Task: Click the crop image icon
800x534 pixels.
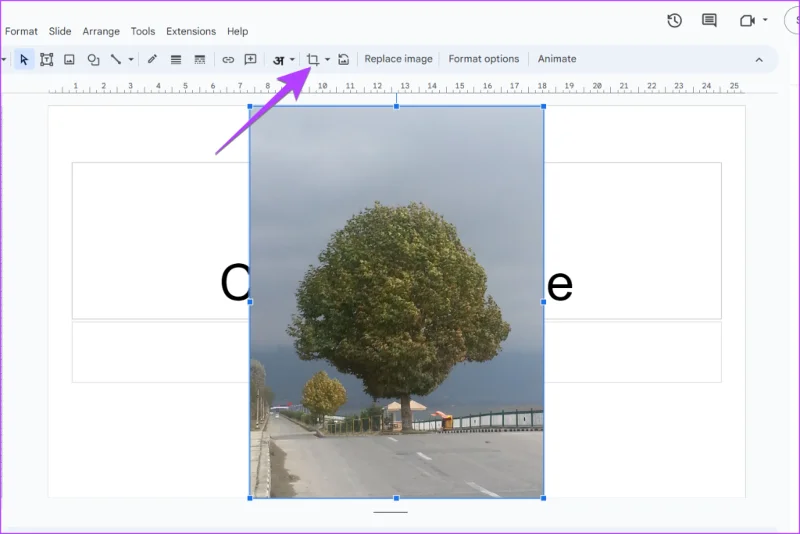Action: pos(313,60)
